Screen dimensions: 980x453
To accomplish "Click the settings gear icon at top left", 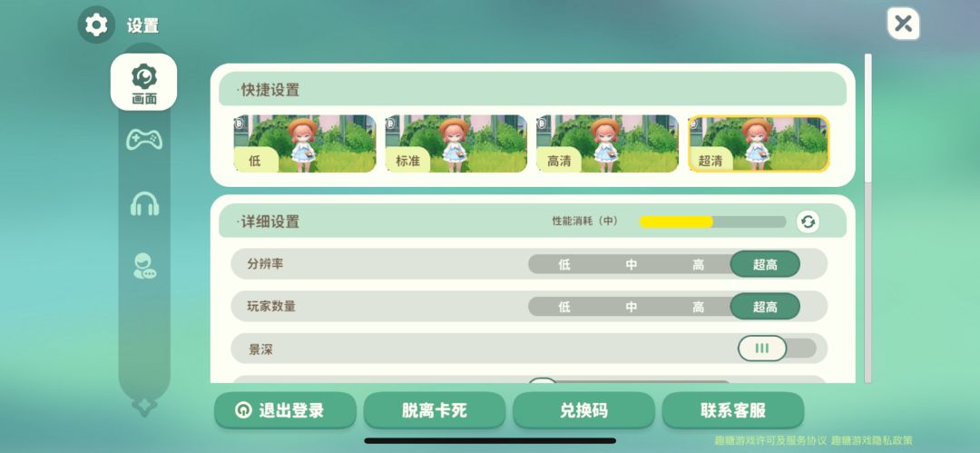I will tap(96, 25).
